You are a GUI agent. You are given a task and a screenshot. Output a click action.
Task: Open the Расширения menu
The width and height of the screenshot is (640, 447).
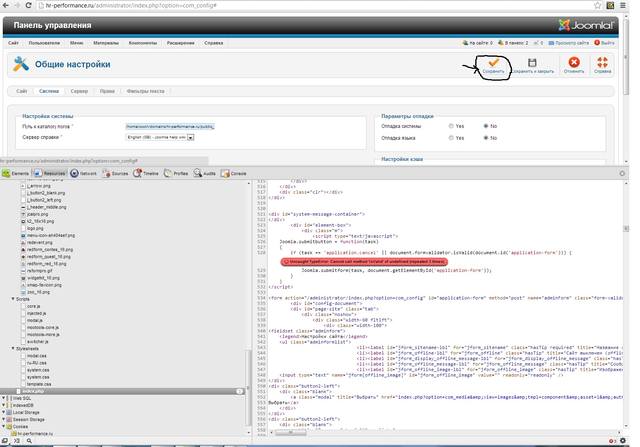click(x=180, y=43)
